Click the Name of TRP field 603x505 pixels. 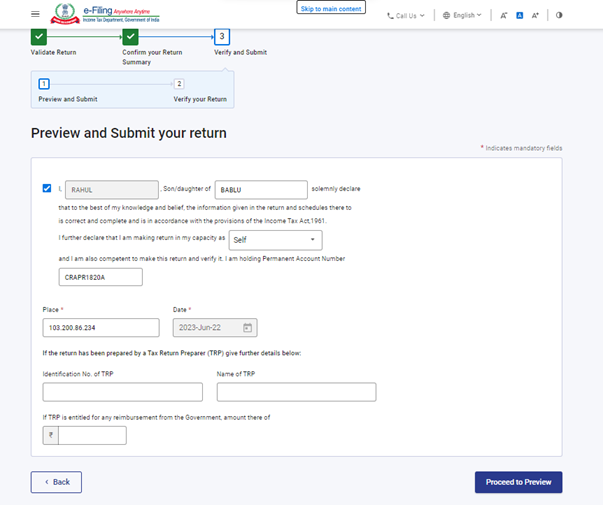(296, 392)
